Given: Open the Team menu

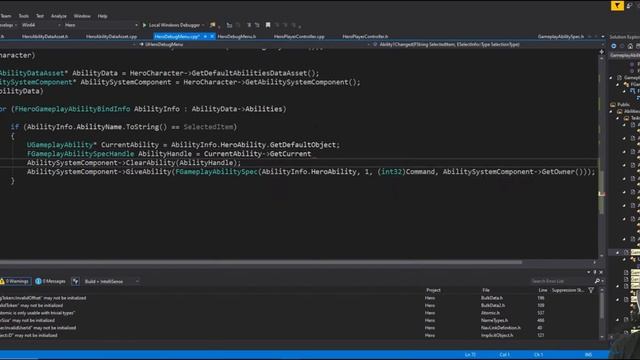Looking at the screenshot, I should [x=6, y=16].
